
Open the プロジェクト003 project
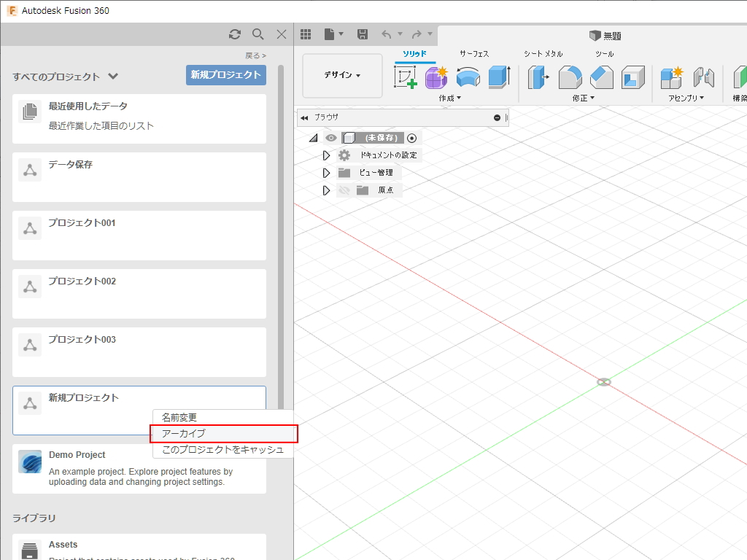pyautogui.click(x=139, y=352)
